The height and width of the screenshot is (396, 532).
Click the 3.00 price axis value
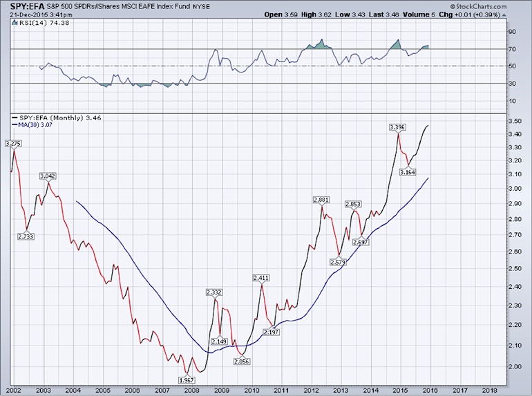(x=515, y=189)
